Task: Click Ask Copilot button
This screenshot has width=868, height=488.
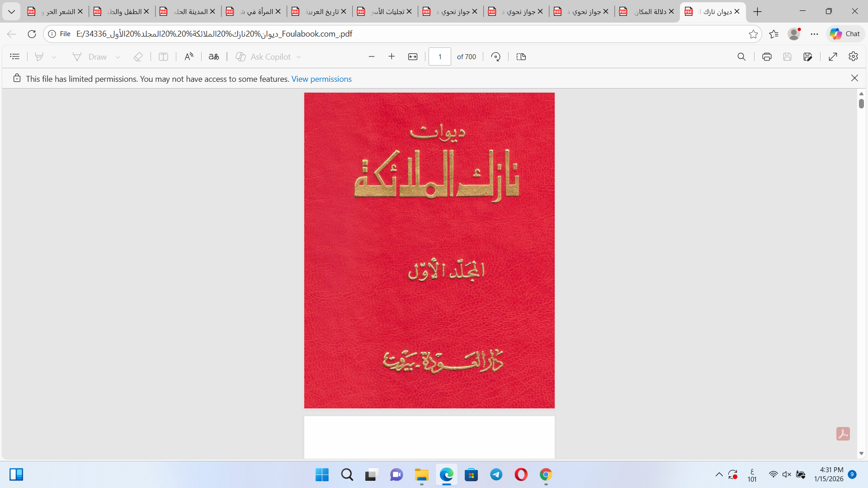Action: [264, 56]
